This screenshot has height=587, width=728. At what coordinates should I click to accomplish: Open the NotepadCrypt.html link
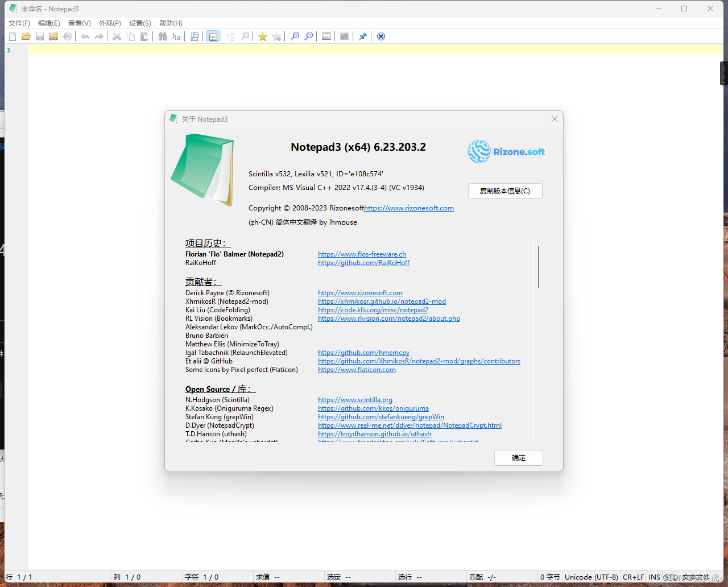pyautogui.click(x=409, y=425)
